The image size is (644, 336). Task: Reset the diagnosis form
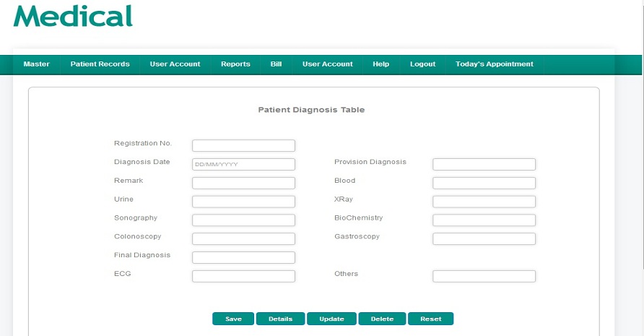click(431, 319)
